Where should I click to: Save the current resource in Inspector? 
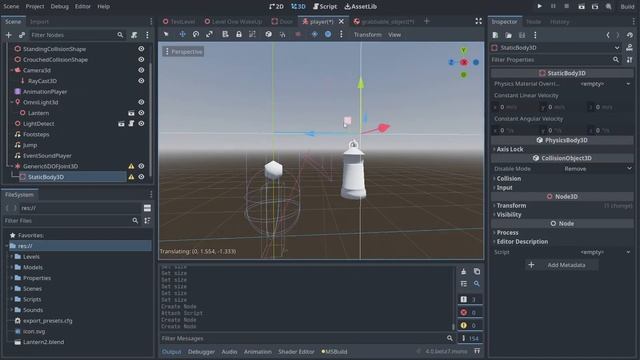click(x=522, y=35)
